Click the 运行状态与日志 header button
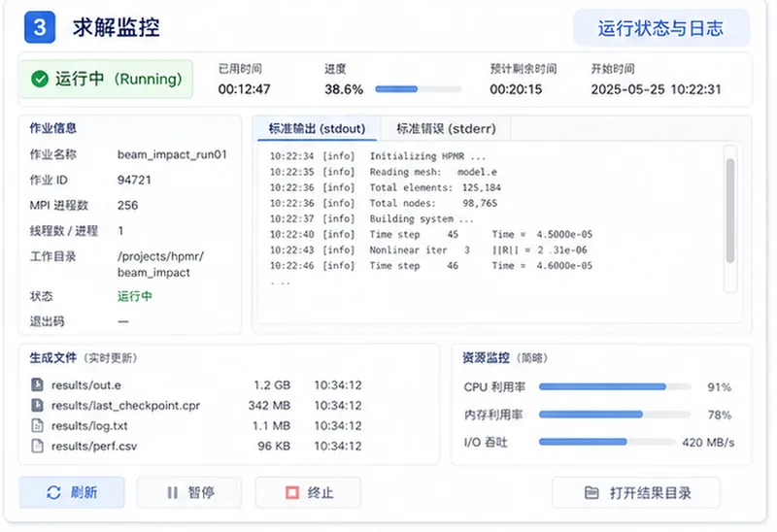777x532 pixels. [x=661, y=28]
